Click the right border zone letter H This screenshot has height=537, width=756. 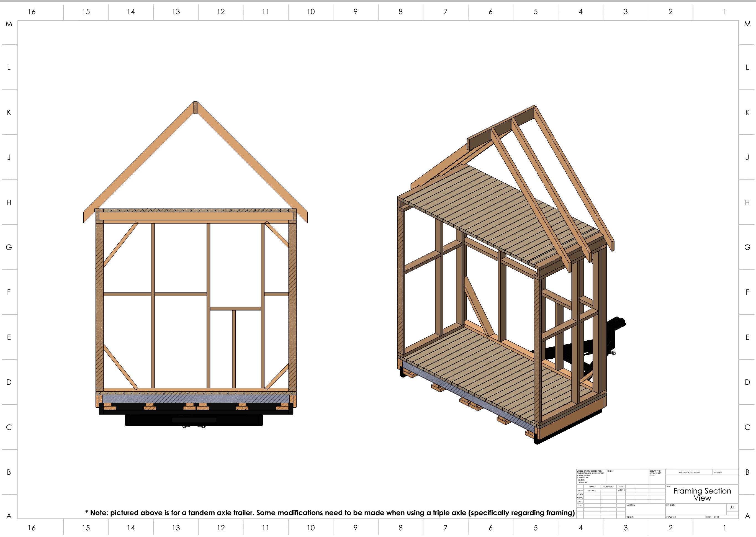[x=747, y=202]
